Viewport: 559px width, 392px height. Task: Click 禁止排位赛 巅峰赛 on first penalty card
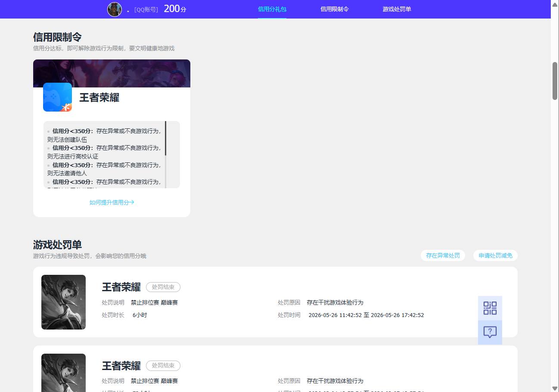click(154, 302)
